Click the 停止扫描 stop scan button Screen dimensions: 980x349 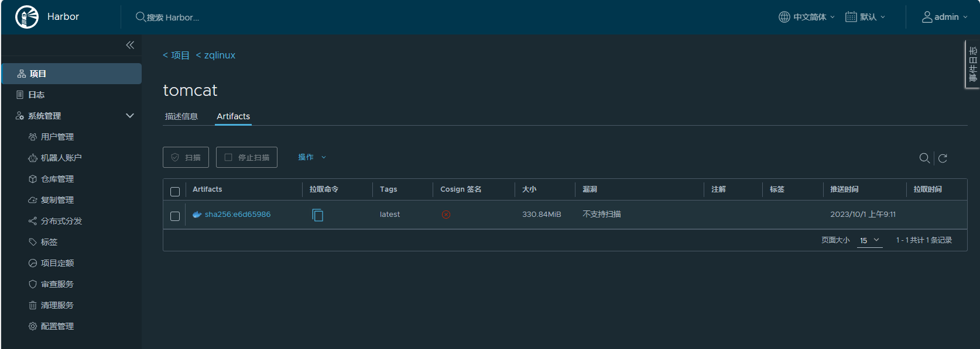246,157
